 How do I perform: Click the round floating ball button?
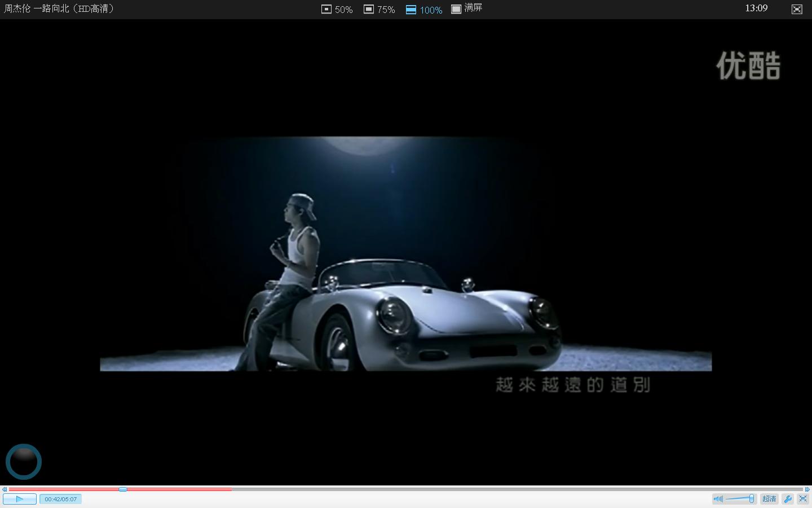pyautogui.click(x=24, y=462)
